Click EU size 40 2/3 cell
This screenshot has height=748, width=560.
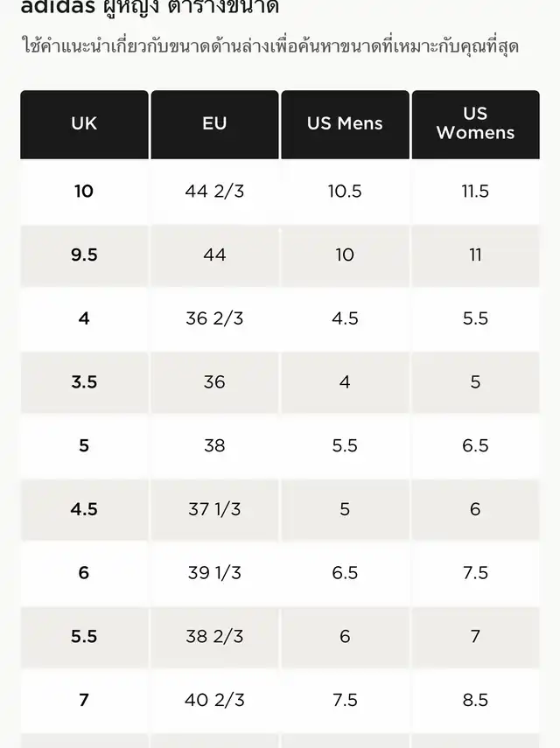pyautogui.click(x=214, y=700)
